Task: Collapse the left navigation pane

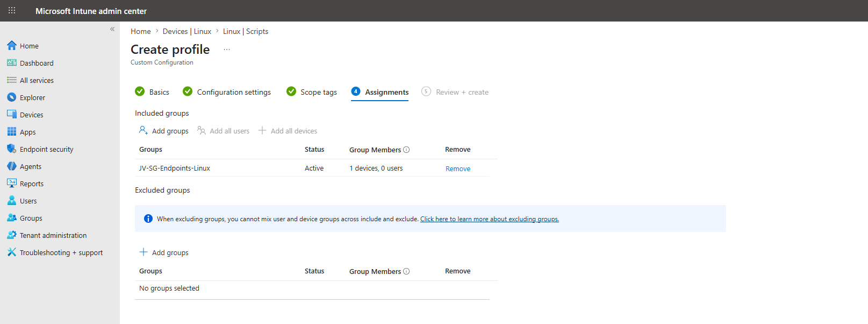Action: tap(112, 29)
